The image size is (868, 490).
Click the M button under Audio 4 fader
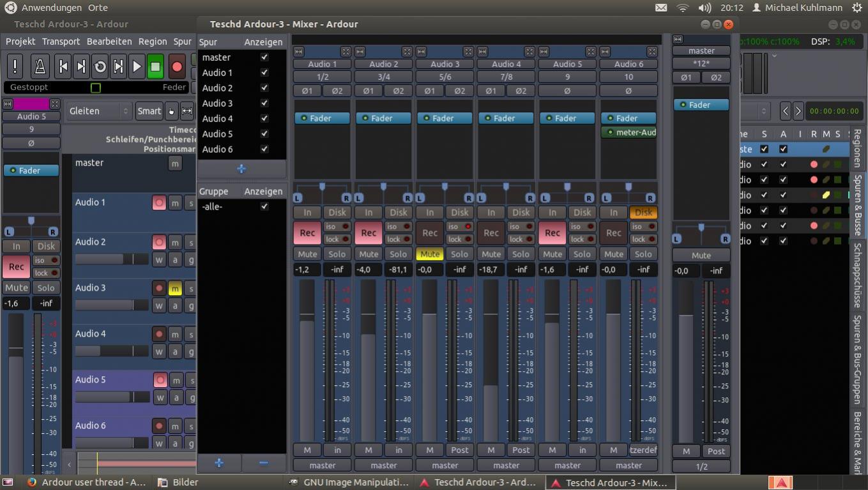(x=491, y=450)
